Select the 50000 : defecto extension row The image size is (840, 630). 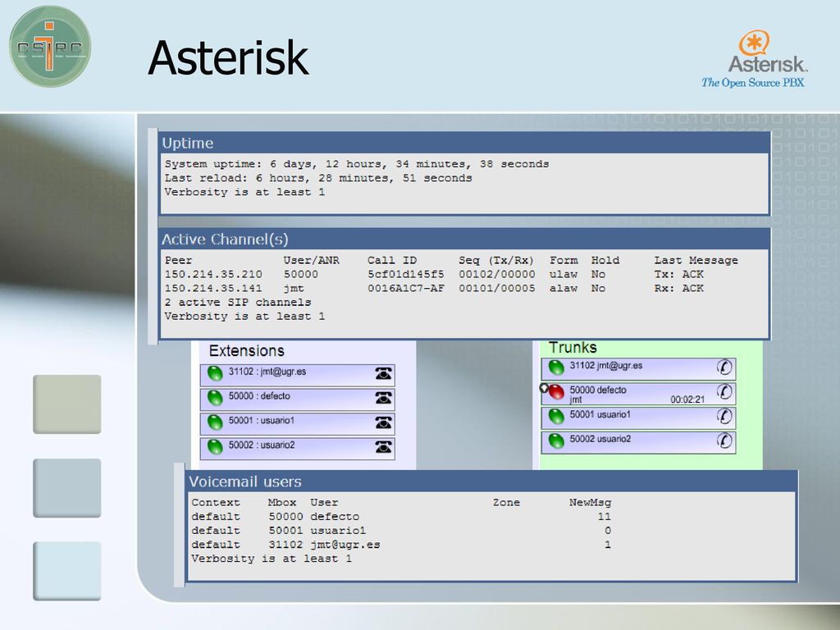[297, 399]
